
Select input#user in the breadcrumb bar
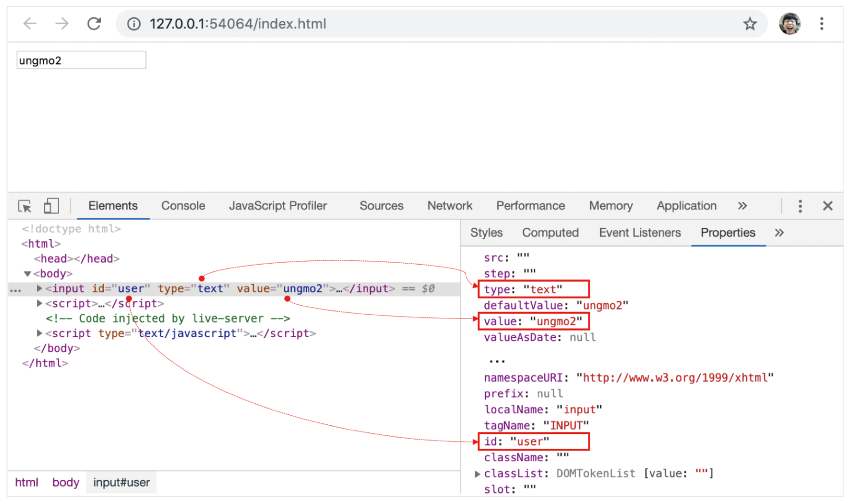[121, 482]
